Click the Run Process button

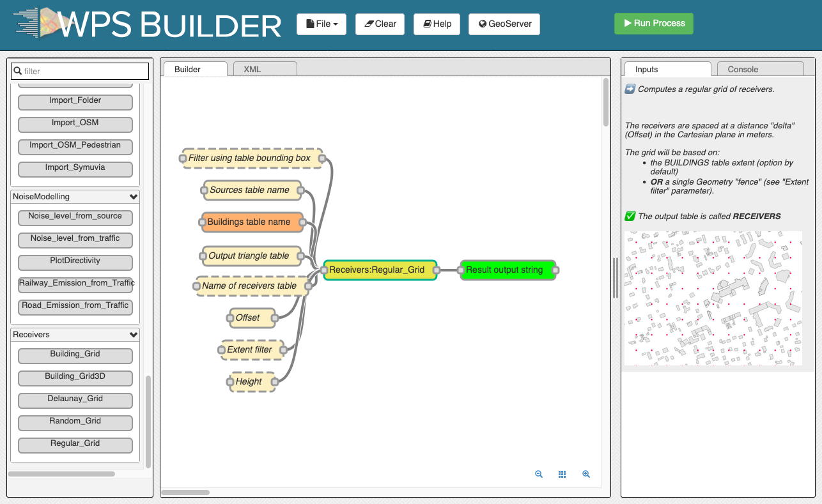tap(654, 23)
